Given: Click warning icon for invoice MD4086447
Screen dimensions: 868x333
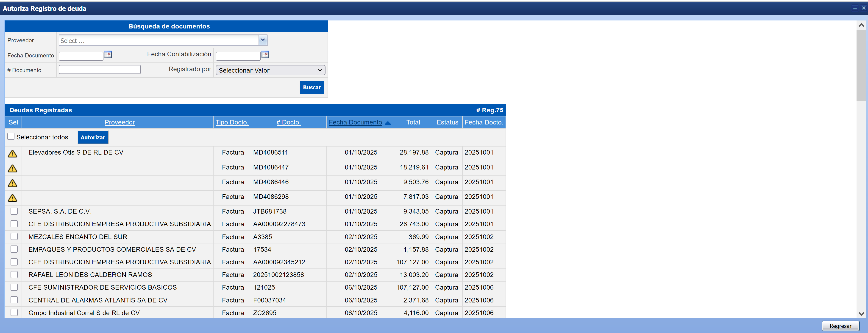Looking at the screenshot, I should (12, 168).
